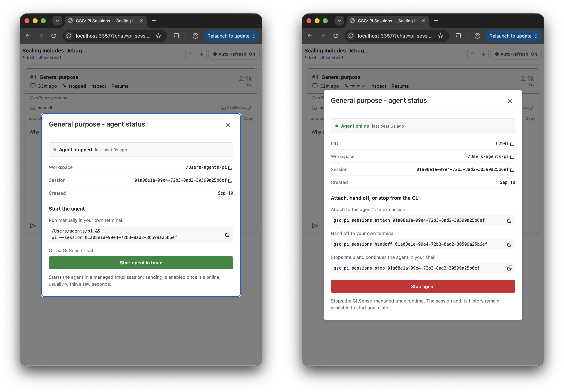The image size is (564, 392).
Task: Copy manual start command in left dialog
Action: coord(228,234)
